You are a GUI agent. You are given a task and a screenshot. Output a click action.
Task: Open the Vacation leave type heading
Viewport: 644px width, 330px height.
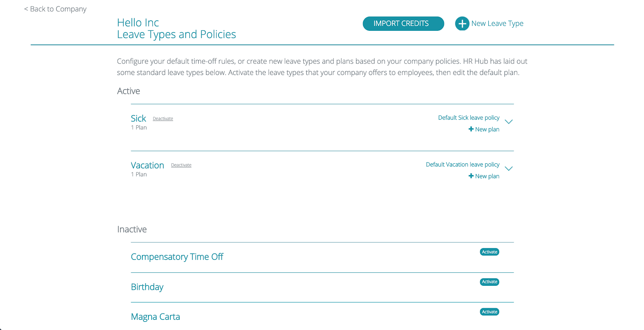[147, 165]
